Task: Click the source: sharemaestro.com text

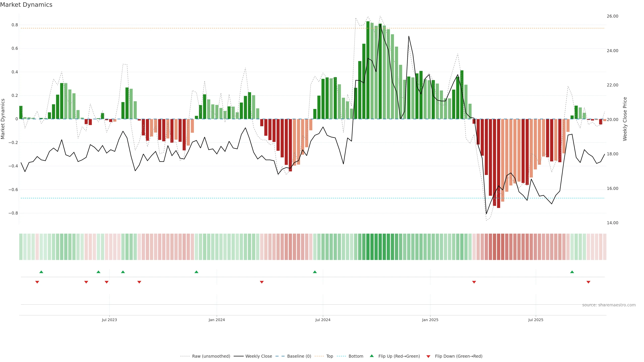Action: [x=609, y=305]
